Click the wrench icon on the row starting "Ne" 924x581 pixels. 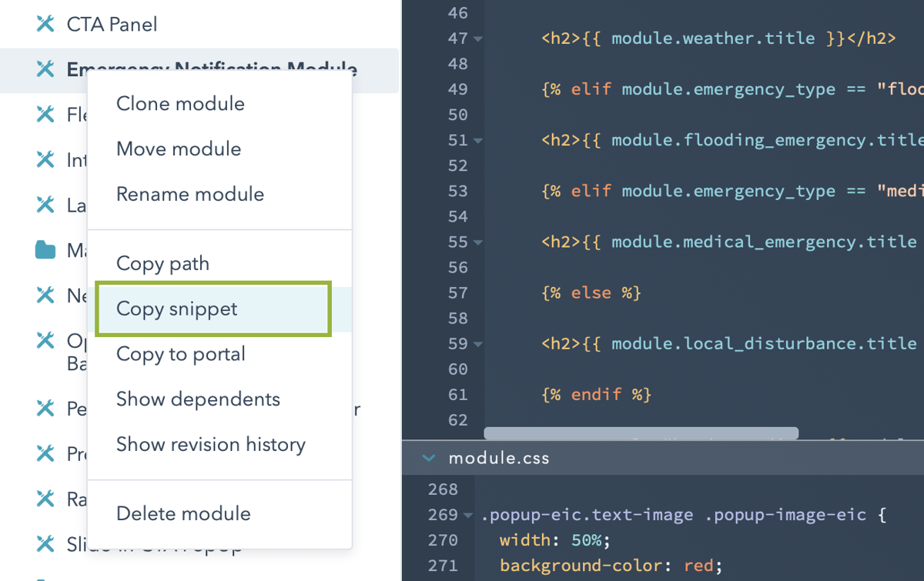click(45, 296)
